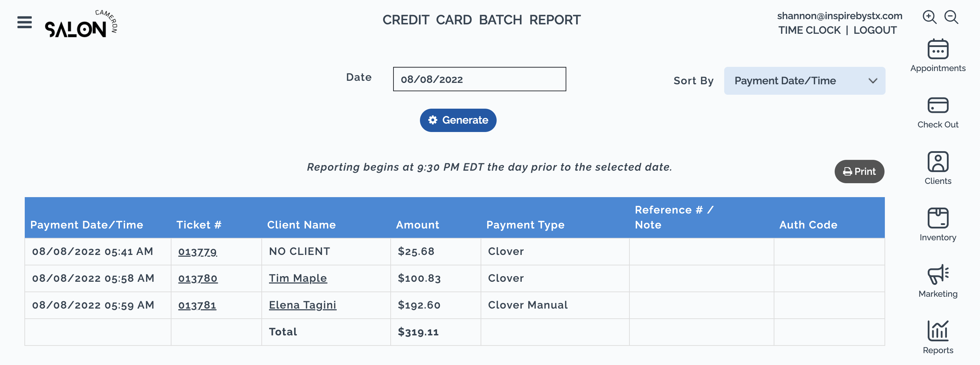Viewport: 980px width, 365px height.
Task: Click the zoom in magnifier icon
Action: [x=929, y=17]
